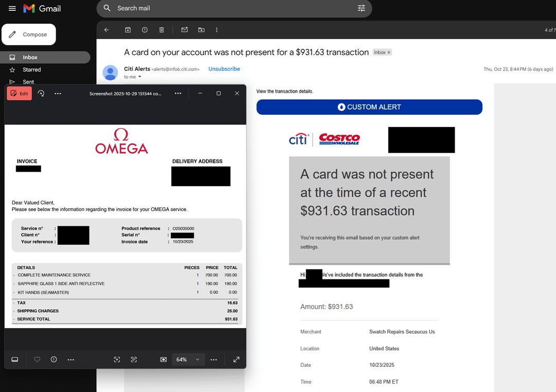Click the visual search icon in Photos
The height and width of the screenshot is (392, 556).
tap(117, 360)
